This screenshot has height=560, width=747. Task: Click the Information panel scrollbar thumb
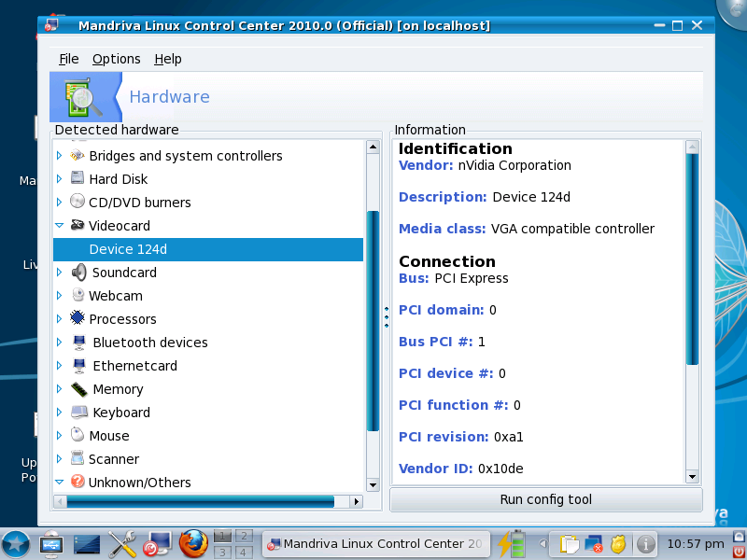click(692, 259)
